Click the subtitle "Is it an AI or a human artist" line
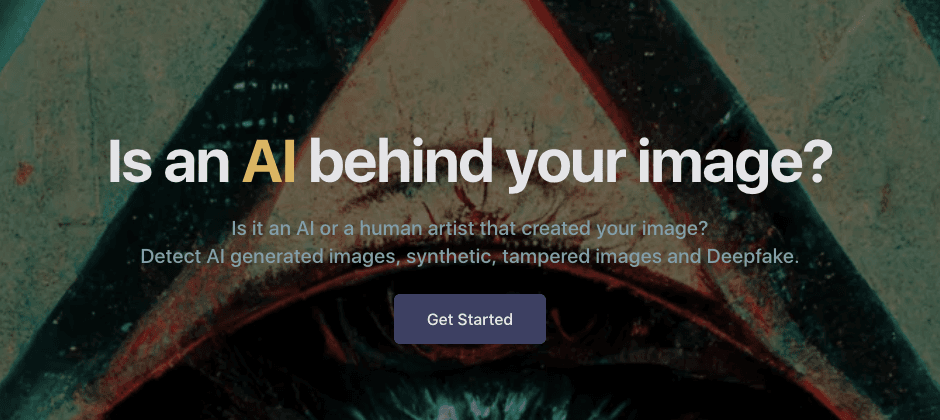 pos(470,228)
